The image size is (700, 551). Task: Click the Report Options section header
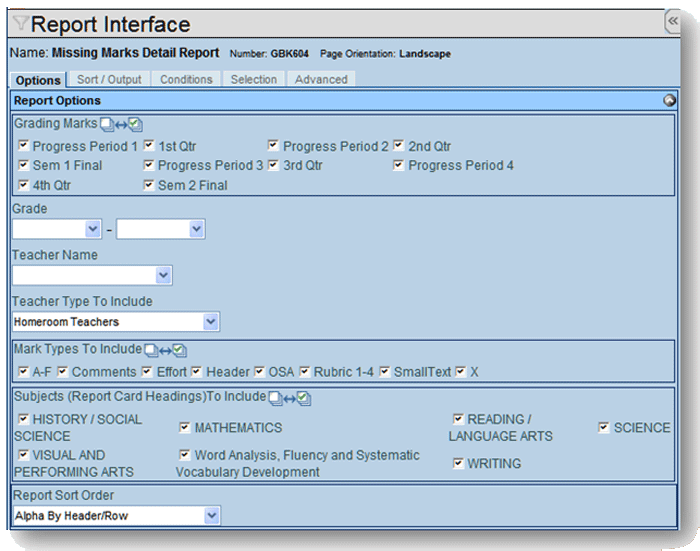click(343, 100)
